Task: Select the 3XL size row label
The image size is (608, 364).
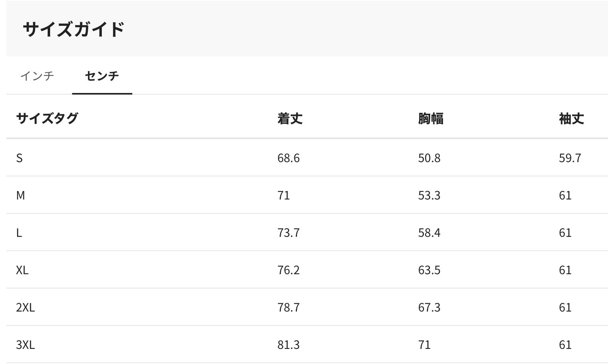Action: [25, 345]
